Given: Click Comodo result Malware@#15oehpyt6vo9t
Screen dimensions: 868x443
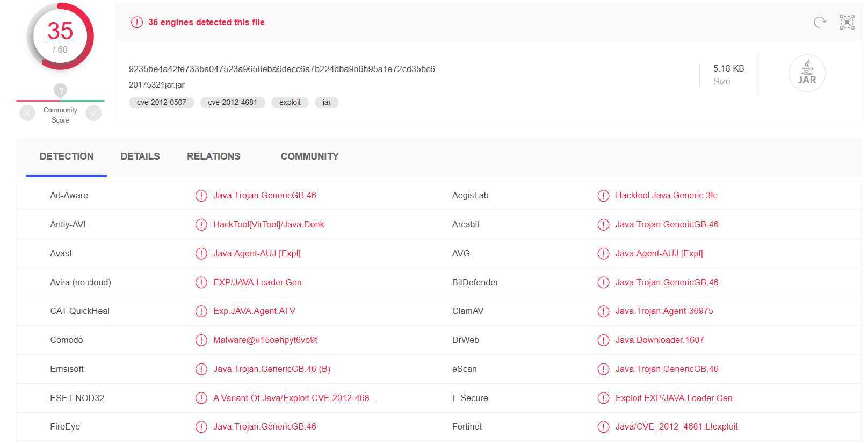Looking at the screenshot, I should pos(265,340).
